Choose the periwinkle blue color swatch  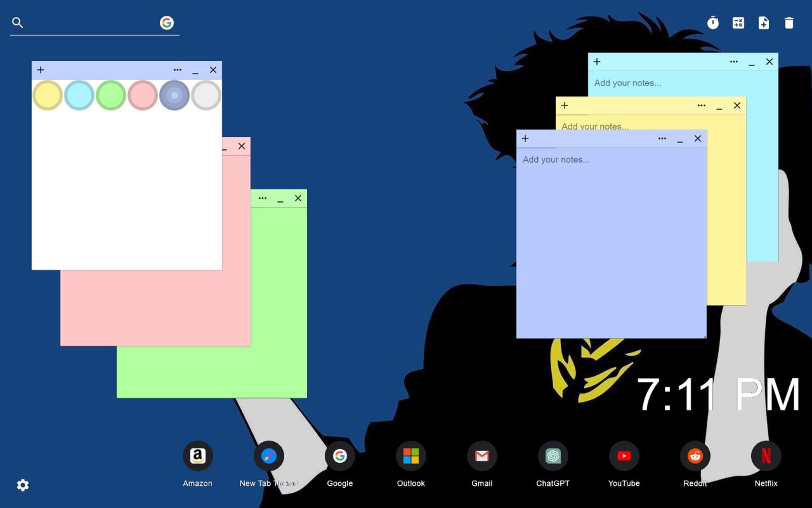(174, 95)
